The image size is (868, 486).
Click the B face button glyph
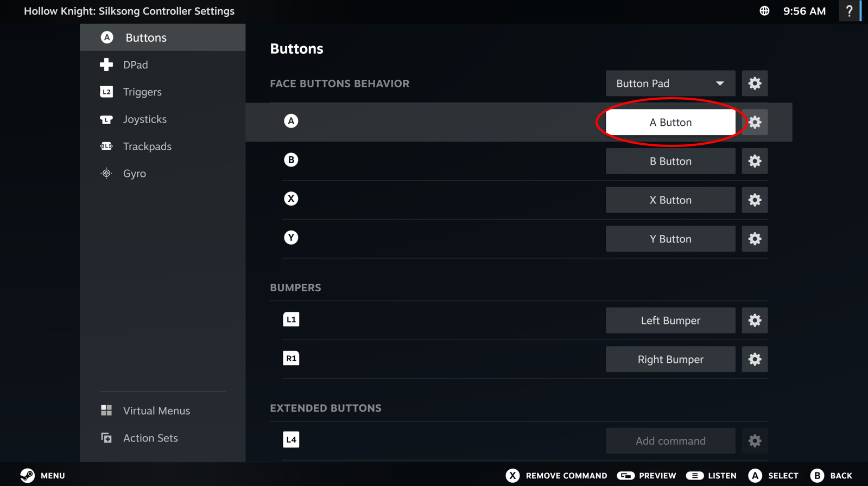pyautogui.click(x=291, y=160)
